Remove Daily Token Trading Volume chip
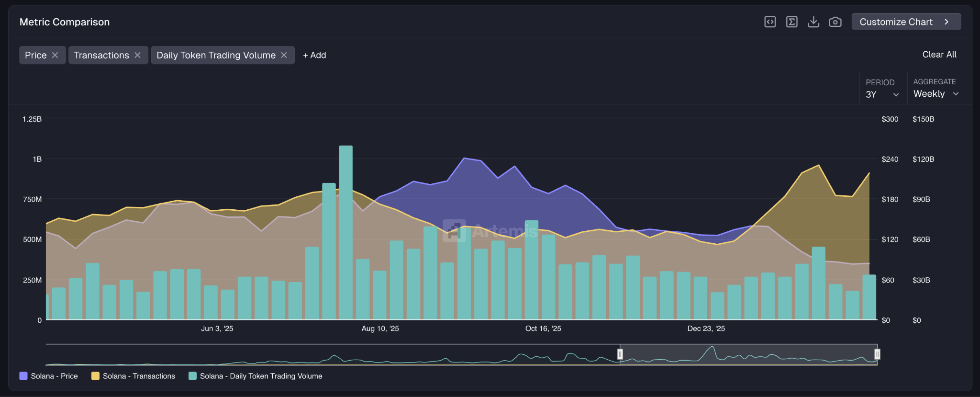Image resolution: width=980 pixels, height=397 pixels. click(284, 55)
